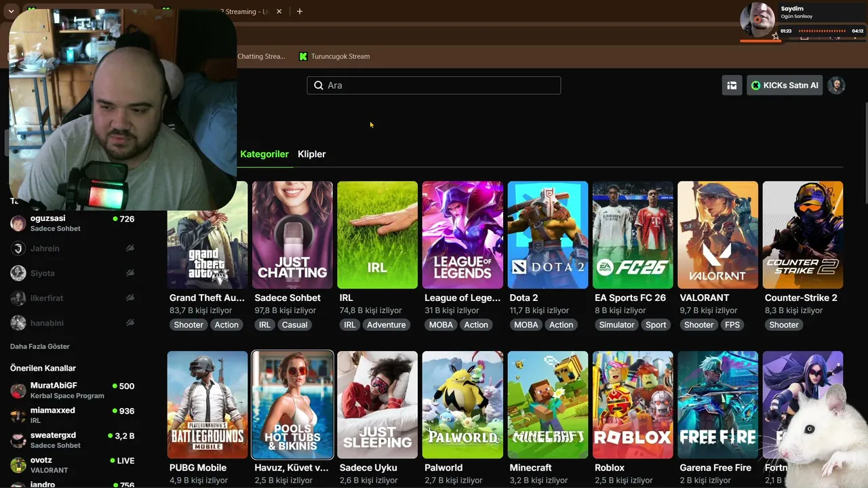Open the Dota 2 category cover
Viewport: 868px width, 488px height.
click(548, 235)
